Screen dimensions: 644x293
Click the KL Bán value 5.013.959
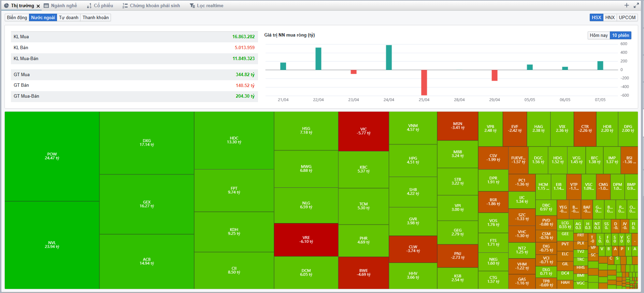[244, 48]
